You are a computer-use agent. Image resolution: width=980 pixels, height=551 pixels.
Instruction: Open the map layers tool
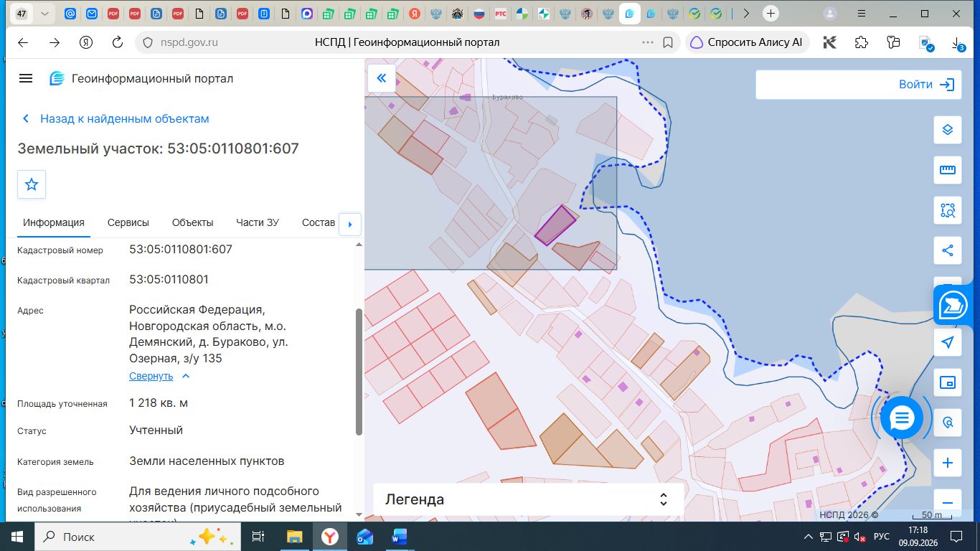click(x=947, y=130)
